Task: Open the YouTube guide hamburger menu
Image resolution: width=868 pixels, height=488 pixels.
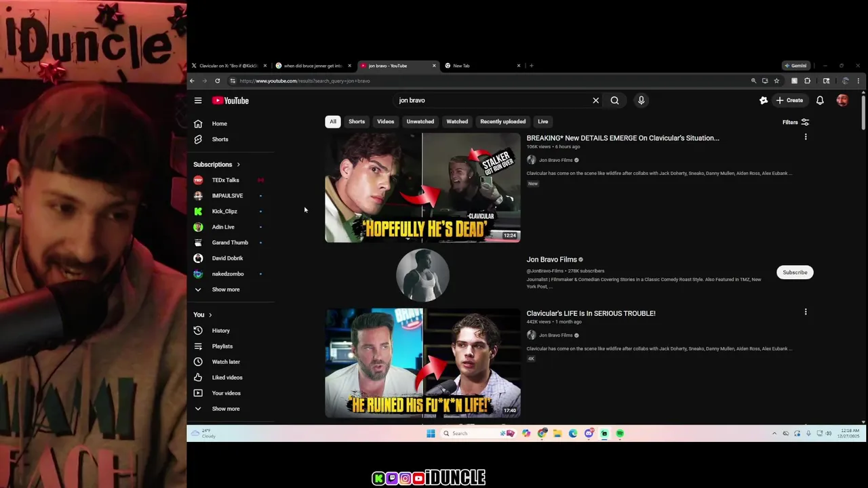Action: 198,100
